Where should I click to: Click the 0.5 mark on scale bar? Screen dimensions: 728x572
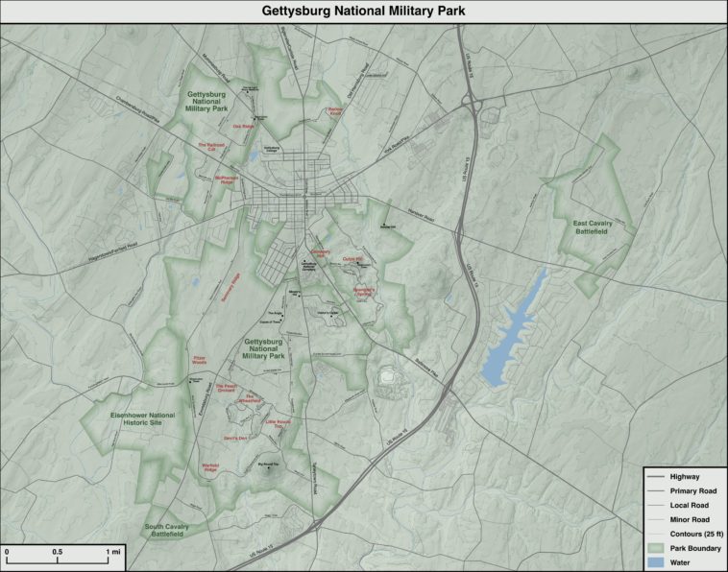pos(59,552)
